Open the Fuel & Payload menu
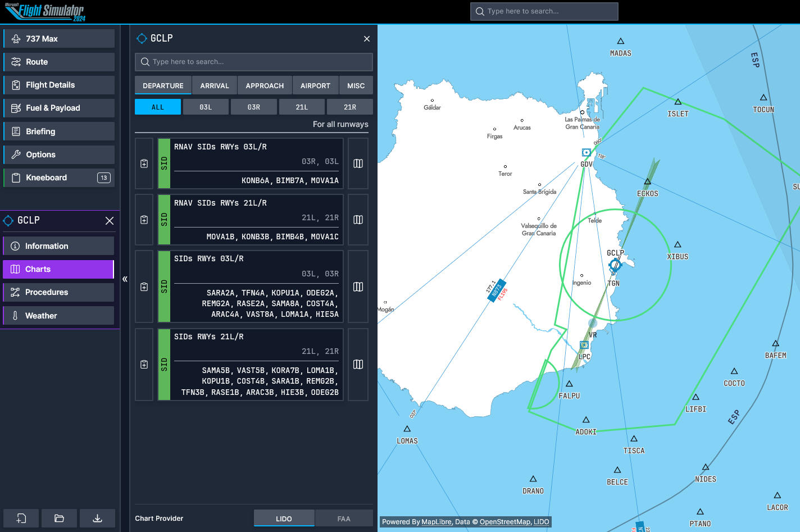Viewport: 800px width, 532px height. click(x=59, y=108)
